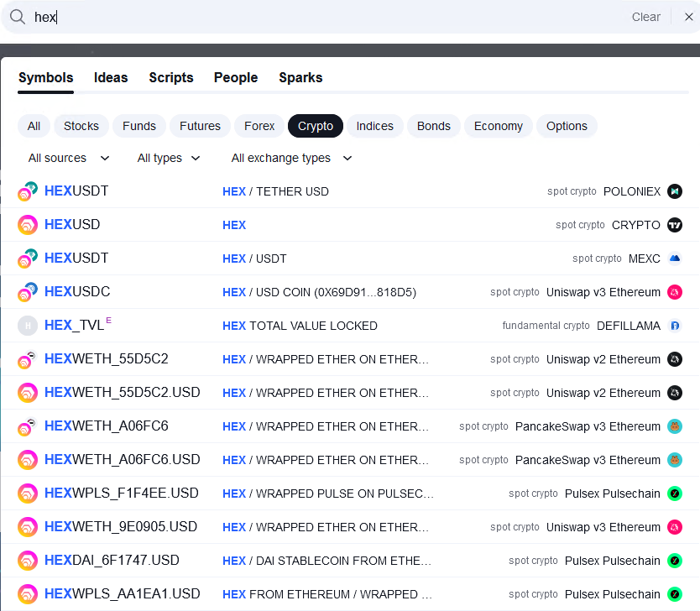Click Uniswap v2 logo in HEXWETH_55D5C2.USD row
The height and width of the screenshot is (611, 700).
(x=675, y=393)
